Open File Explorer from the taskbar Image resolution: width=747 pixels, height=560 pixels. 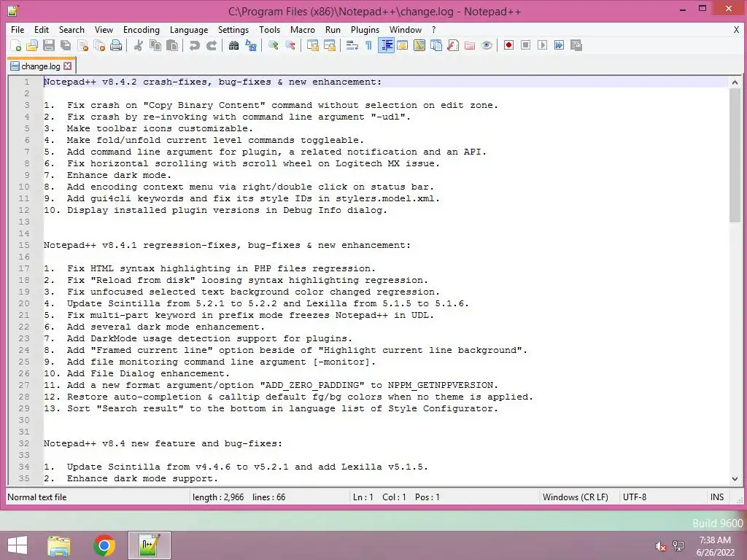click(58, 545)
